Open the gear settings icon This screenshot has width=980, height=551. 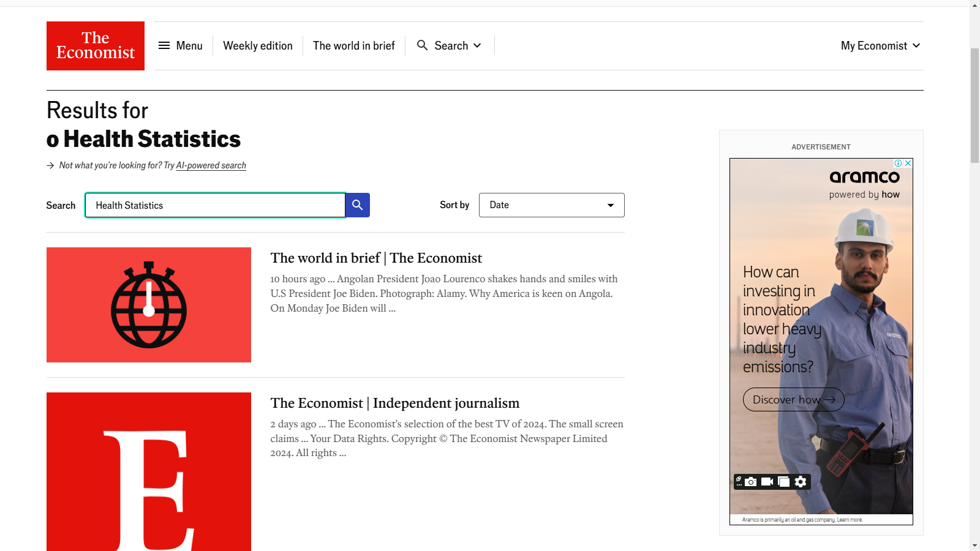point(801,482)
